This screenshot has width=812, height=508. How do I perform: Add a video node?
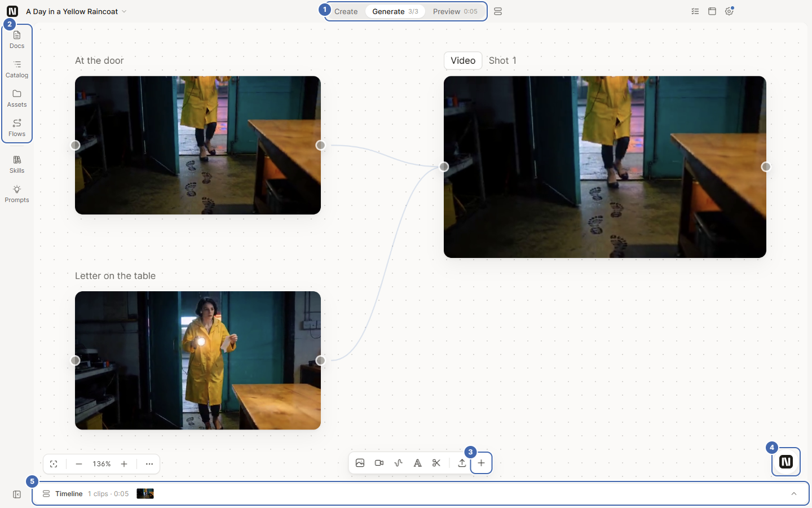tap(379, 463)
